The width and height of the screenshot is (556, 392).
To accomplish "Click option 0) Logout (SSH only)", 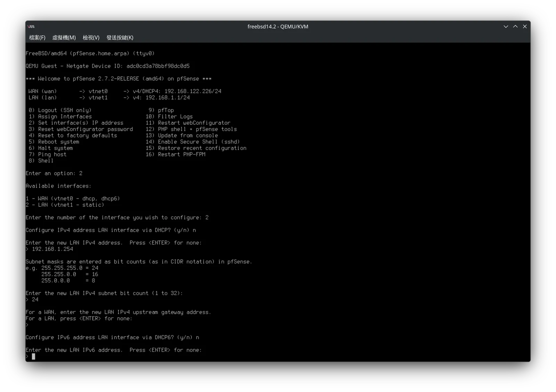I will (60, 110).
